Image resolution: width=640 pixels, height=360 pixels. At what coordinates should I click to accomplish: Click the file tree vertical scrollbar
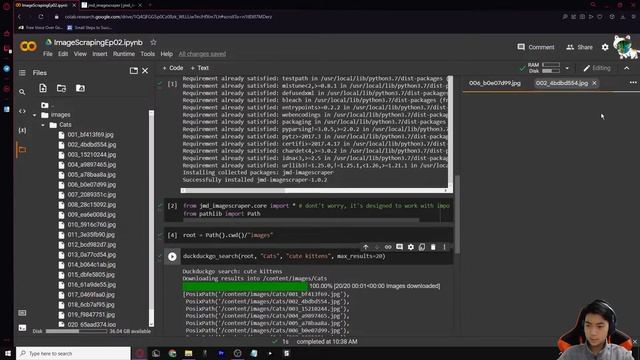[151, 218]
